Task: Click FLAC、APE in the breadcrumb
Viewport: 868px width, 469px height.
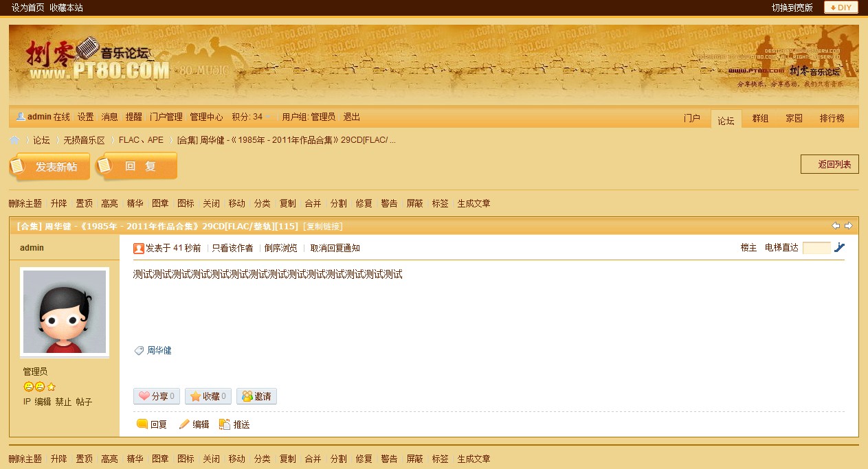Action: pos(141,140)
